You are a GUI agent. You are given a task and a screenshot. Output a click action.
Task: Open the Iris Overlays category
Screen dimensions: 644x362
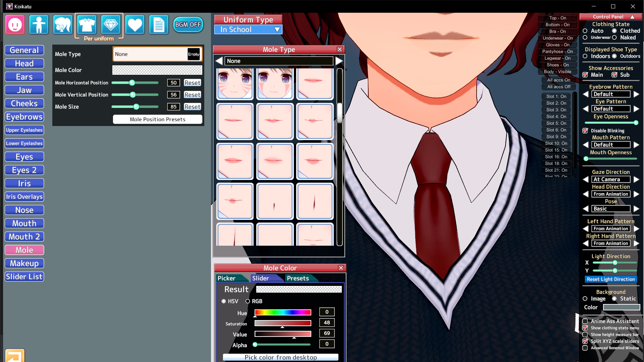coord(24,197)
